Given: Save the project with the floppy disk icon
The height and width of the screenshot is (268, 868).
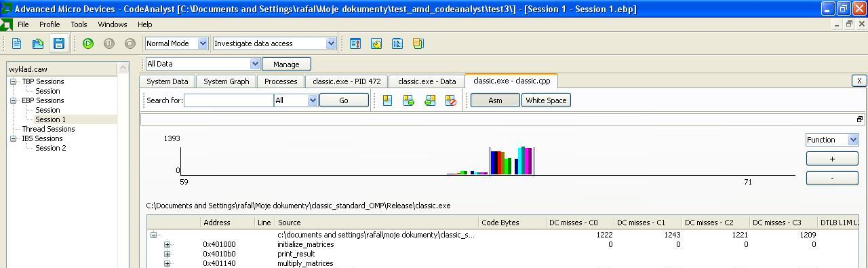Looking at the screenshot, I should [59, 43].
